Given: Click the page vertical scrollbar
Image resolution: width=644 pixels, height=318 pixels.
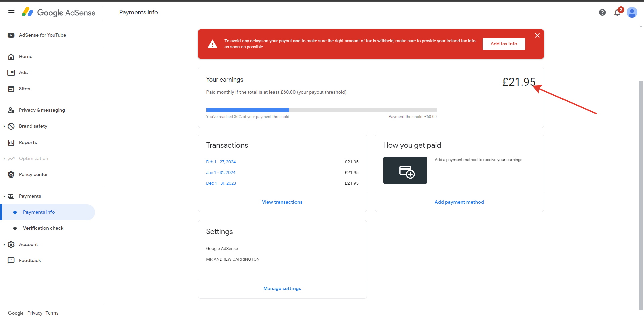Looking at the screenshot, I should coord(641,196).
